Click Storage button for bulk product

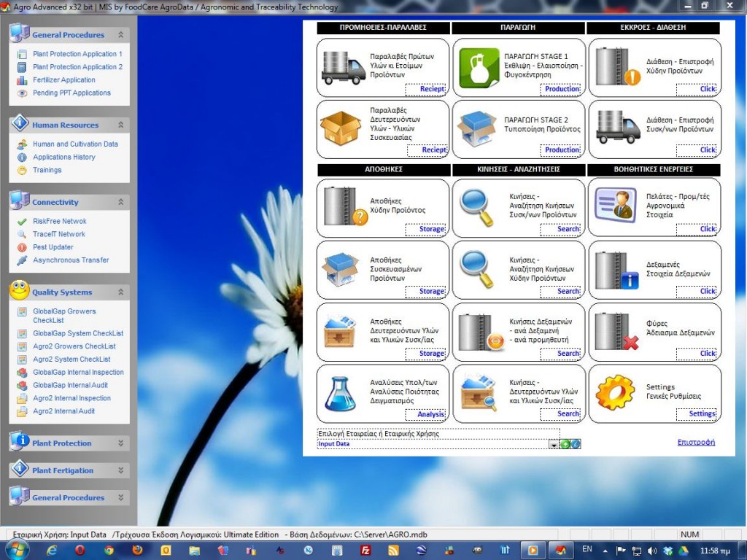point(425,229)
